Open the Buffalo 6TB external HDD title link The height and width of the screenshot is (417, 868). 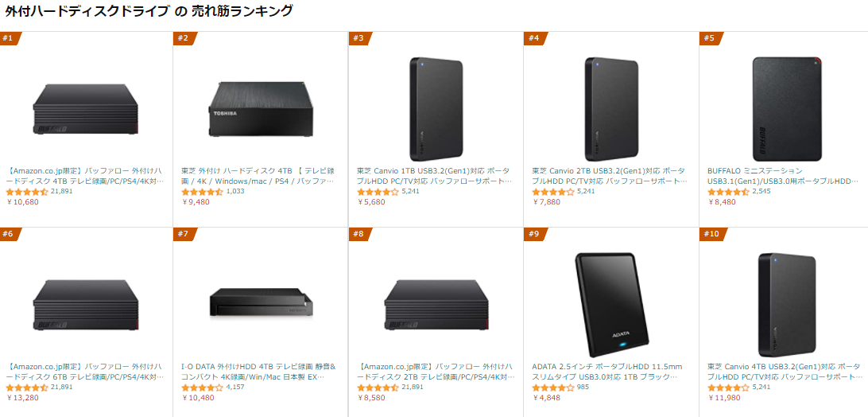pos(85,372)
